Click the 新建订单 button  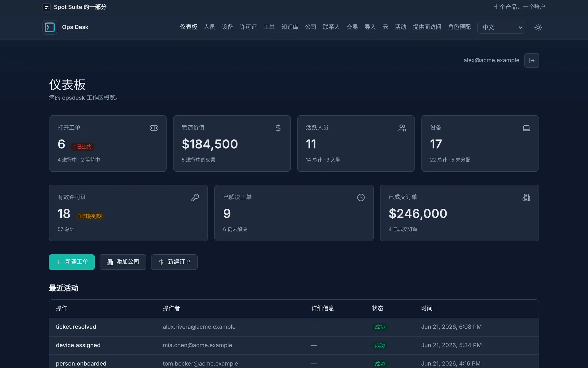tap(174, 262)
